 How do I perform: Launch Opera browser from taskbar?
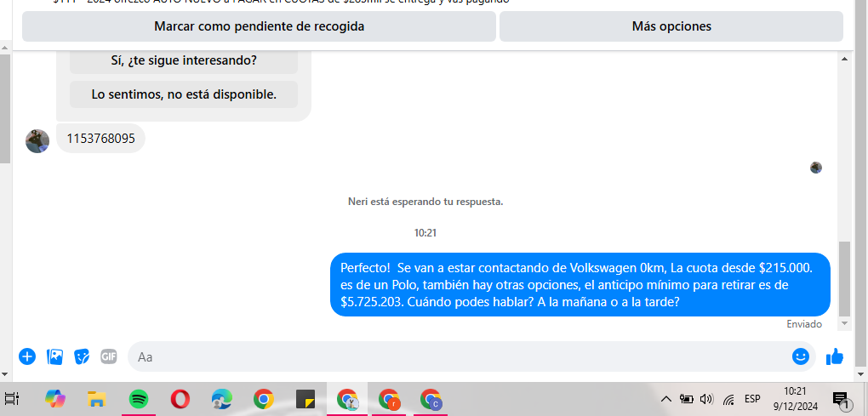(180, 399)
